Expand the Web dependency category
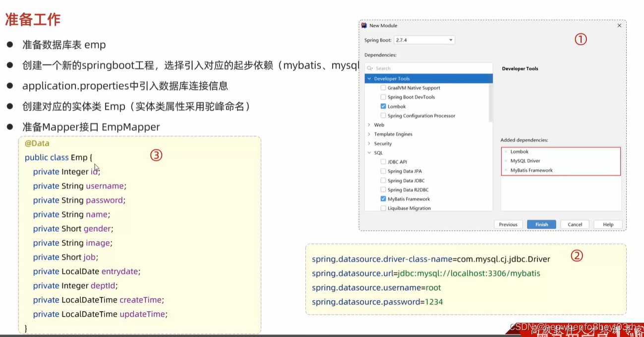Screen dimensions: 644x337 point(370,125)
